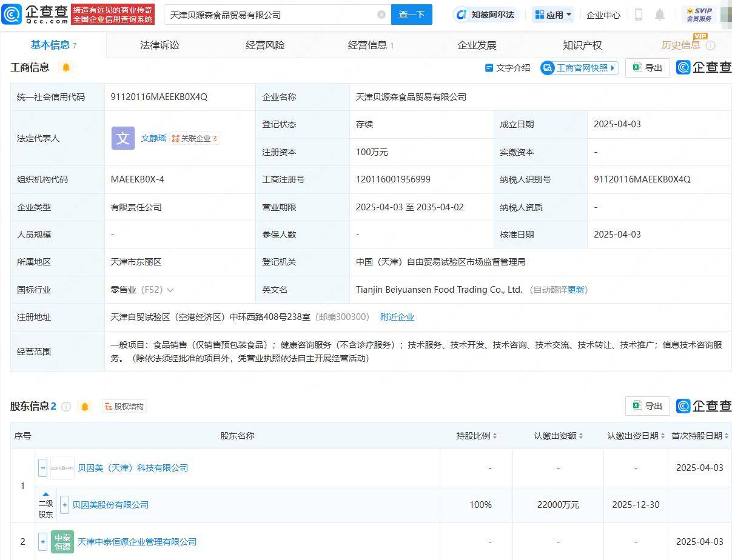Clear the search box with the X icon

[x=381, y=15]
